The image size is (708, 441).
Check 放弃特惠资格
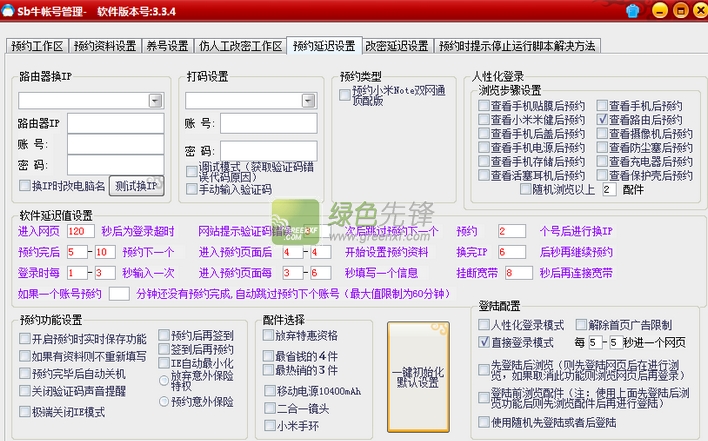pos(268,335)
